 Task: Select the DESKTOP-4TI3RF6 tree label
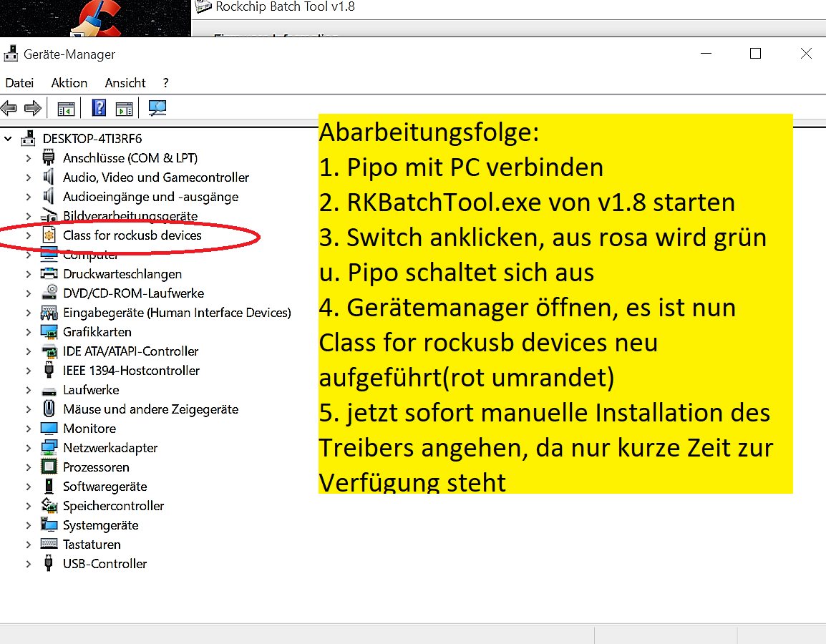[x=92, y=139]
